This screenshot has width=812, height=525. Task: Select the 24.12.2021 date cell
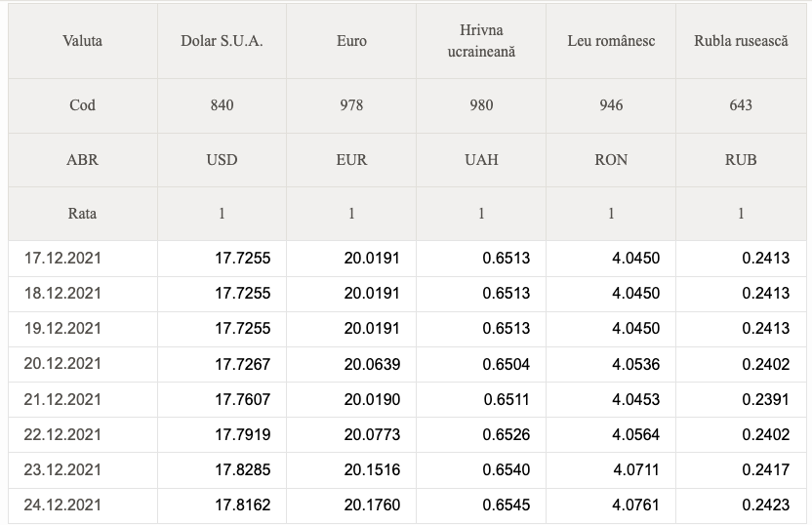(62, 505)
